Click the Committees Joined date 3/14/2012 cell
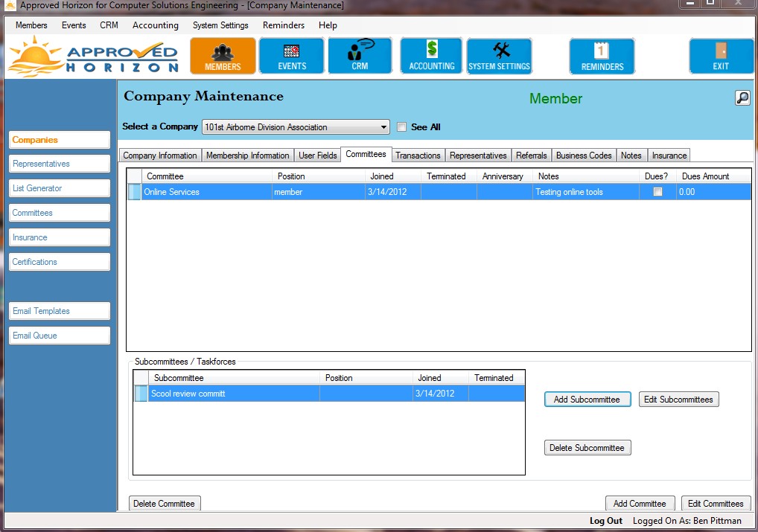Viewport: 758px width, 532px height. tap(393, 192)
